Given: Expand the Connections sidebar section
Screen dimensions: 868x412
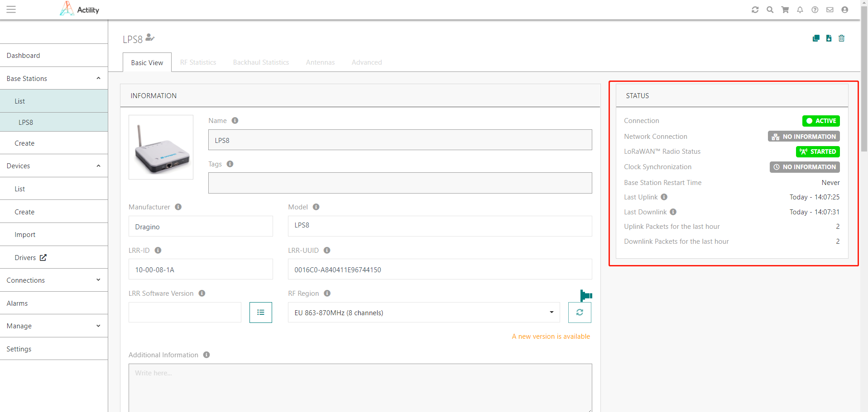Looking at the screenshot, I should click(x=98, y=280).
